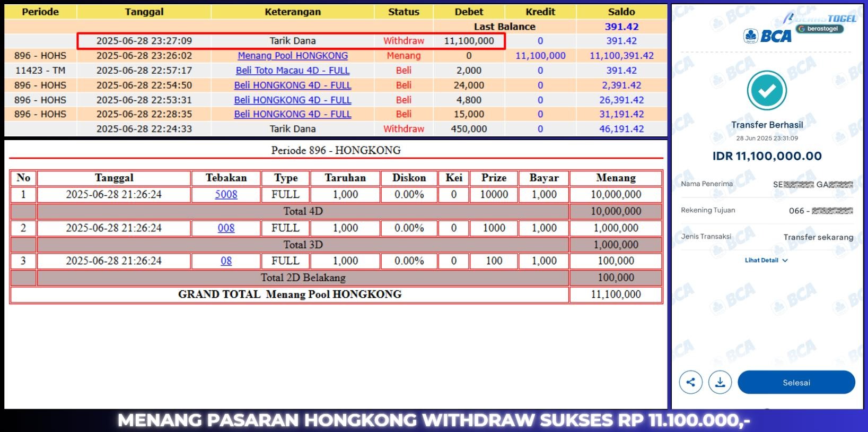Click the 11423 - TM periode cell
Image resolution: width=868 pixels, height=432 pixels.
pos(40,70)
